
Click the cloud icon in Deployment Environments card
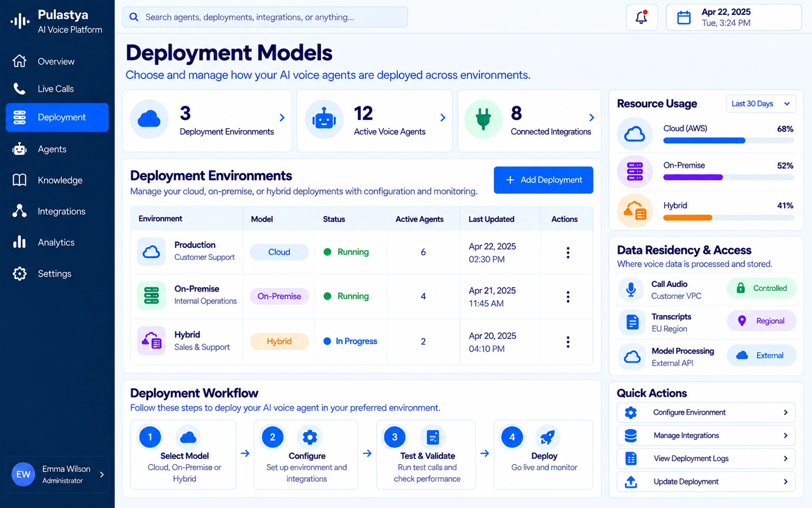[x=149, y=119]
